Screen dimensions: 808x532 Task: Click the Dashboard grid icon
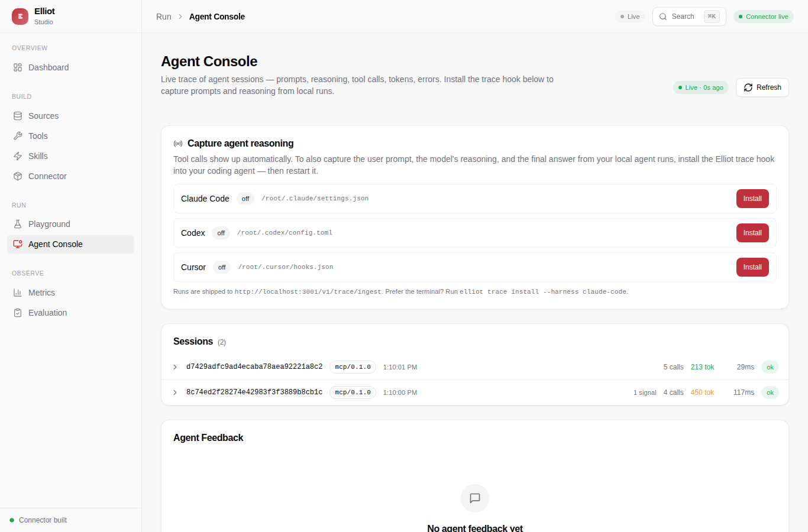[x=18, y=67]
